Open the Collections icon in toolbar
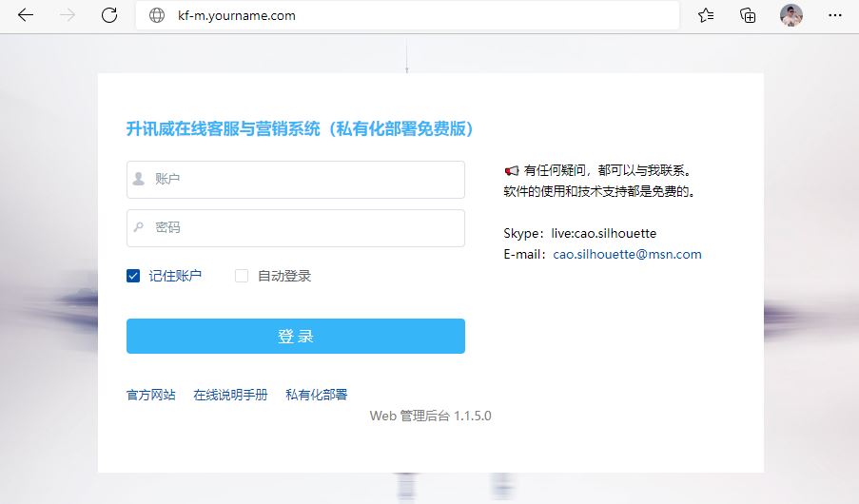Image resolution: width=859 pixels, height=504 pixels. click(748, 15)
